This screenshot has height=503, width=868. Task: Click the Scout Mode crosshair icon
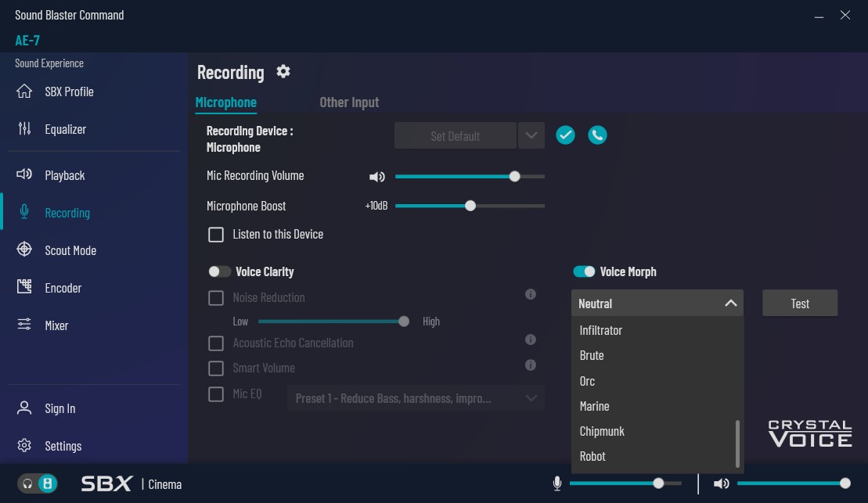tap(24, 250)
